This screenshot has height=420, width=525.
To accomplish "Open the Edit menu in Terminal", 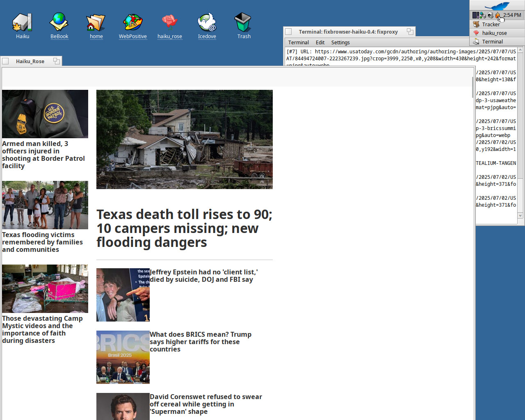I will pos(320,42).
